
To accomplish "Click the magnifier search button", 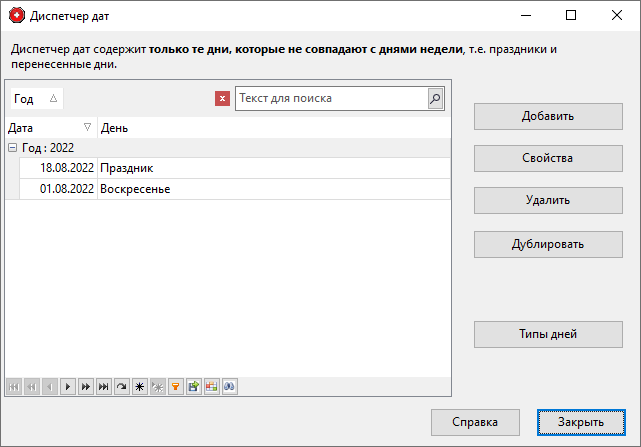I will click(435, 99).
